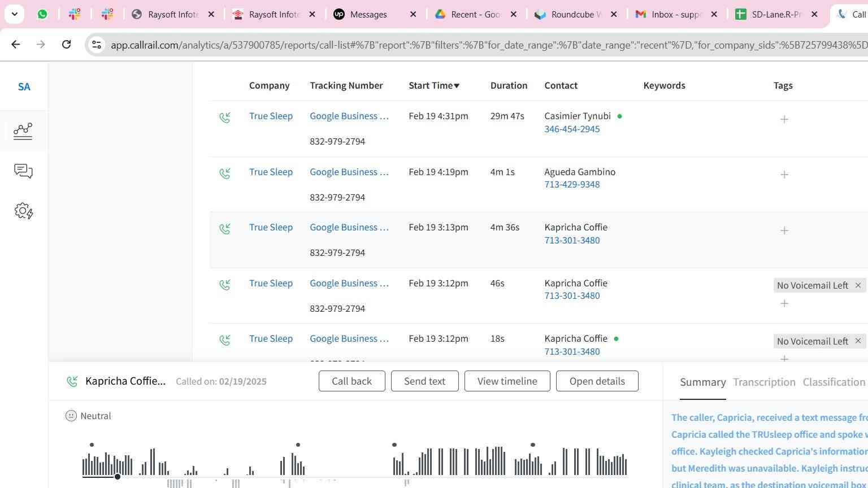Switch to the Summary tab
868x488 pixels.
click(x=702, y=382)
